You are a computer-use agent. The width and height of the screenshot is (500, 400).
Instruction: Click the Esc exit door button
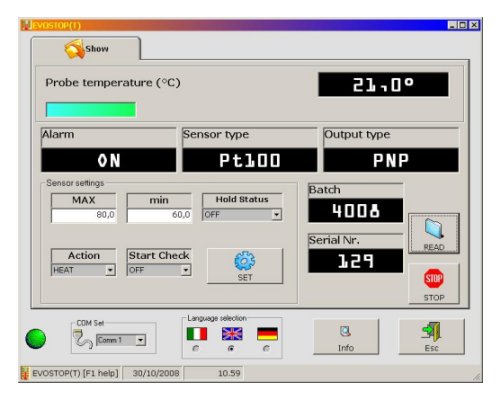431,337
